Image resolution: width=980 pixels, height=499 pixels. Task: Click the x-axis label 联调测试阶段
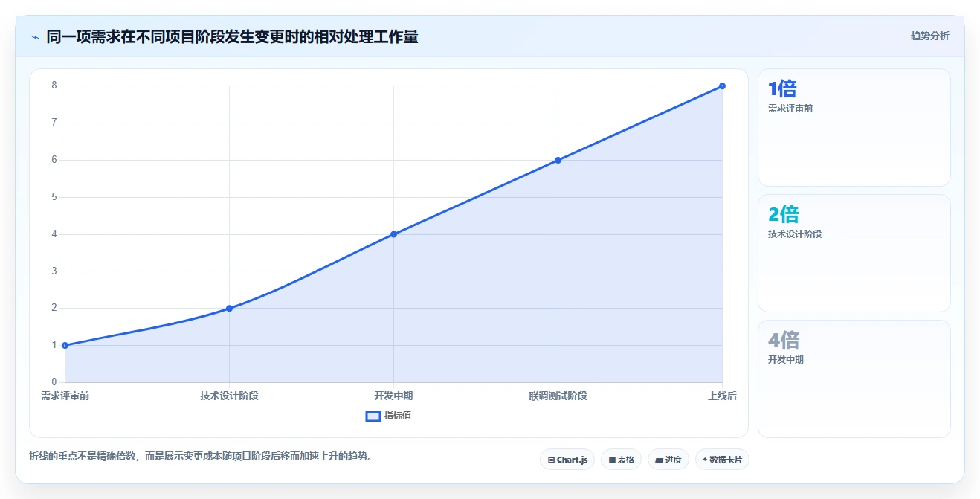point(558,396)
